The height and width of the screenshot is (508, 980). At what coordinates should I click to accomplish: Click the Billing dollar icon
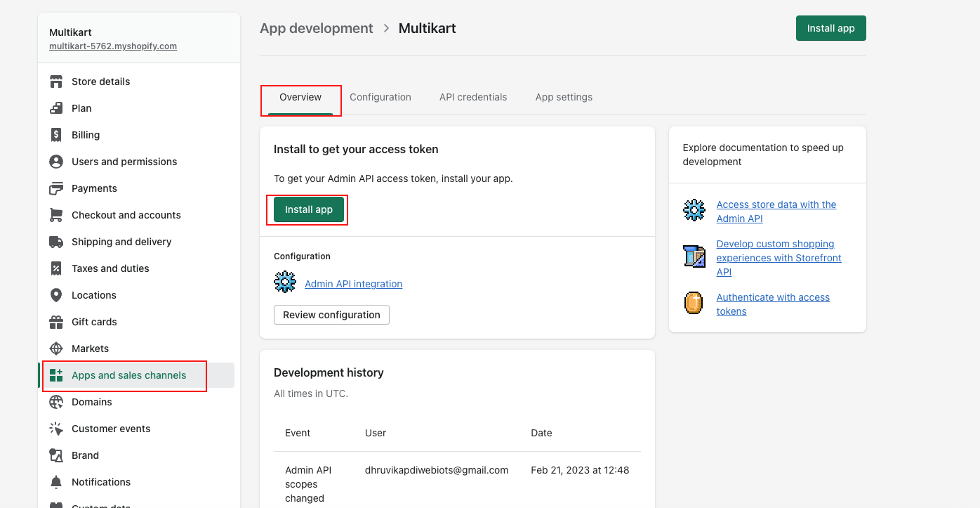pos(56,135)
